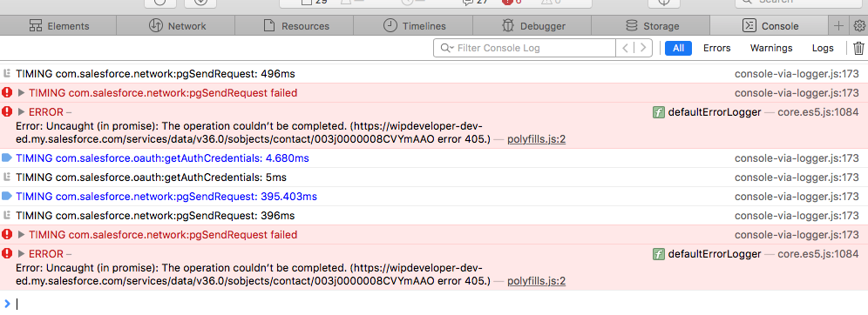Click log icon beside 'pgSendRequest: 496ms'
The width and height of the screenshot is (868, 315).
tap(7, 73)
